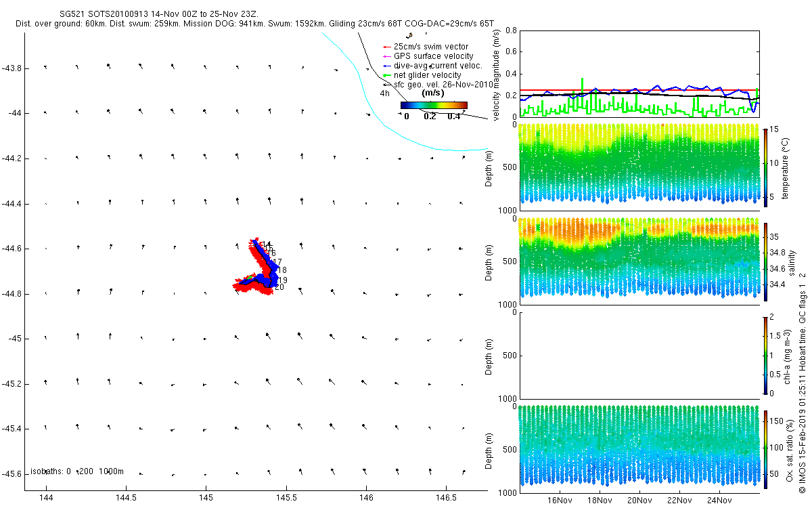
Task: Click the empty chl-a depth panel
Action: [639, 355]
